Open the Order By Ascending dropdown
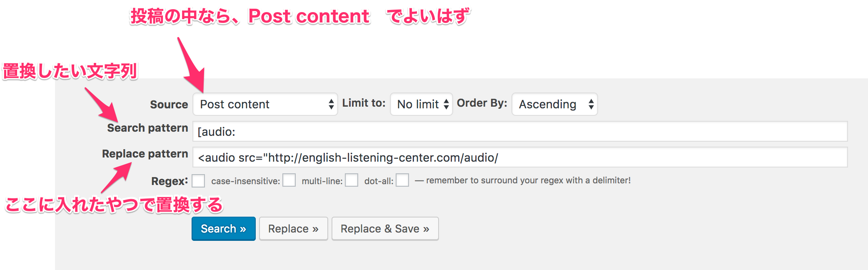Image resolution: width=868 pixels, height=270 pixels. tap(554, 104)
